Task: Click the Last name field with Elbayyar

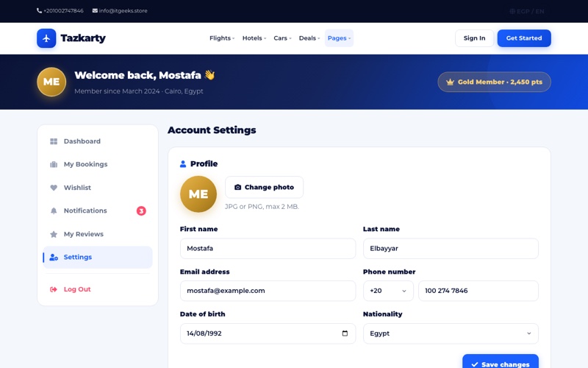Action: 451,249
